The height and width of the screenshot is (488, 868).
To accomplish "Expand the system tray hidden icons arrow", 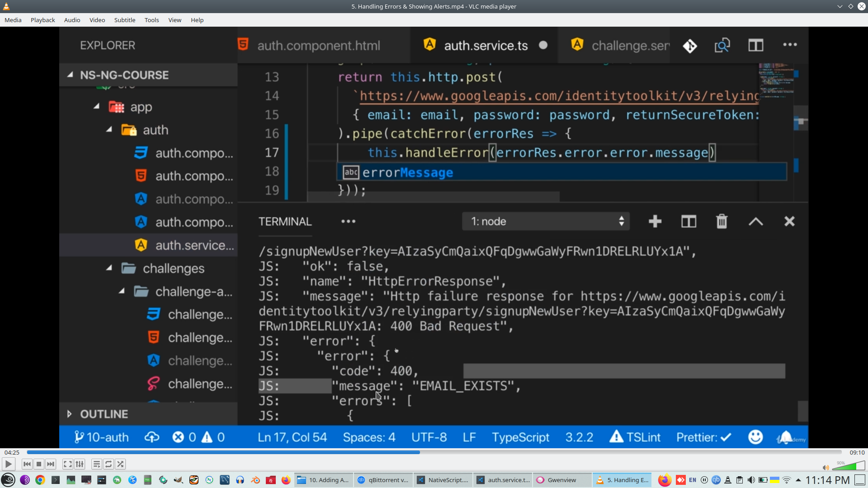I will click(798, 480).
